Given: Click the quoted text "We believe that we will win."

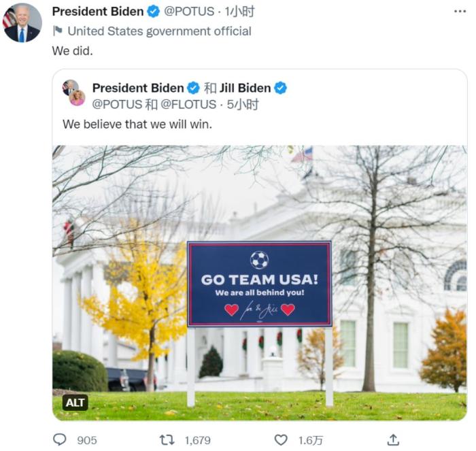Looking at the screenshot, I should tap(137, 124).
